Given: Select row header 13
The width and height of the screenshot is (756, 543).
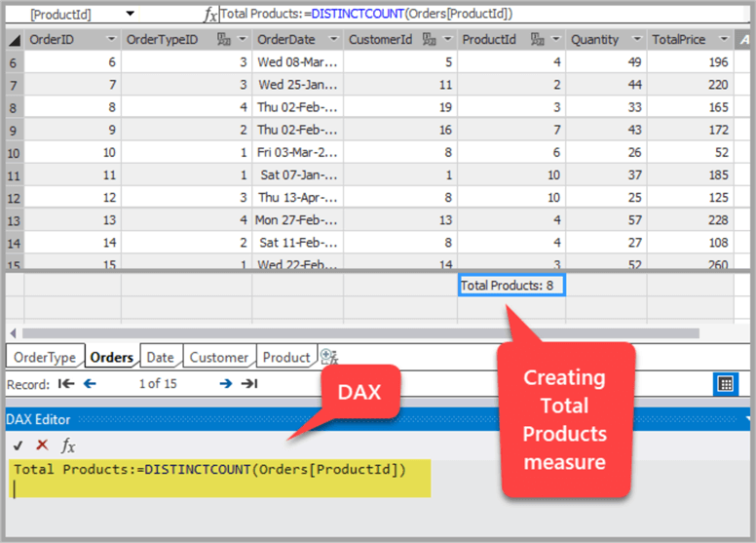Looking at the screenshot, I should click(x=15, y=220).
